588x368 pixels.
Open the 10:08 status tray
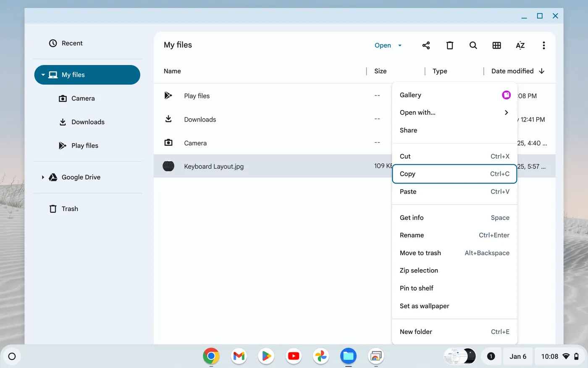pos(559,356)
